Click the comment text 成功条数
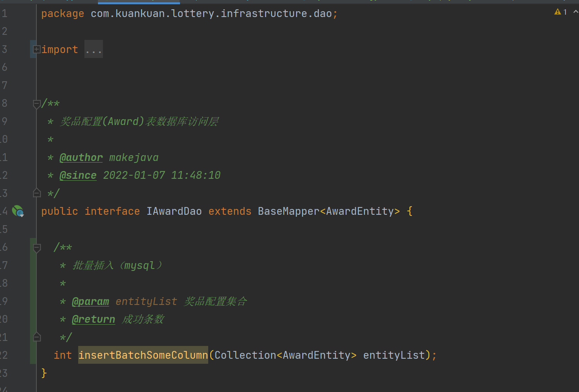Image resolution: width=579 pixels, height=392 pixels. [143, 319]
